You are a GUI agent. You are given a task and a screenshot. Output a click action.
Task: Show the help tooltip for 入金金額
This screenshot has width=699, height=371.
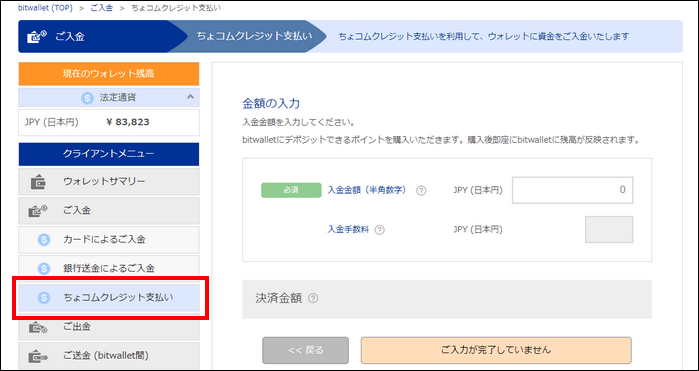click(421, 191)
